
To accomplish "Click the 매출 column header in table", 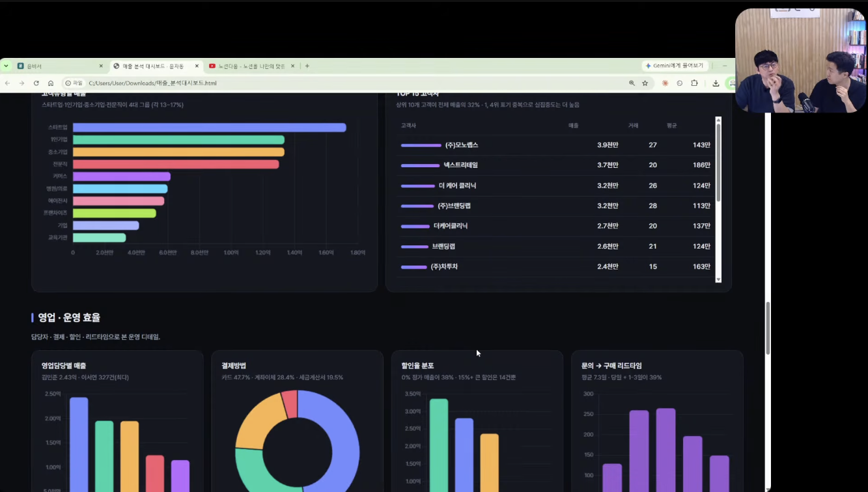I will point(574,125).
